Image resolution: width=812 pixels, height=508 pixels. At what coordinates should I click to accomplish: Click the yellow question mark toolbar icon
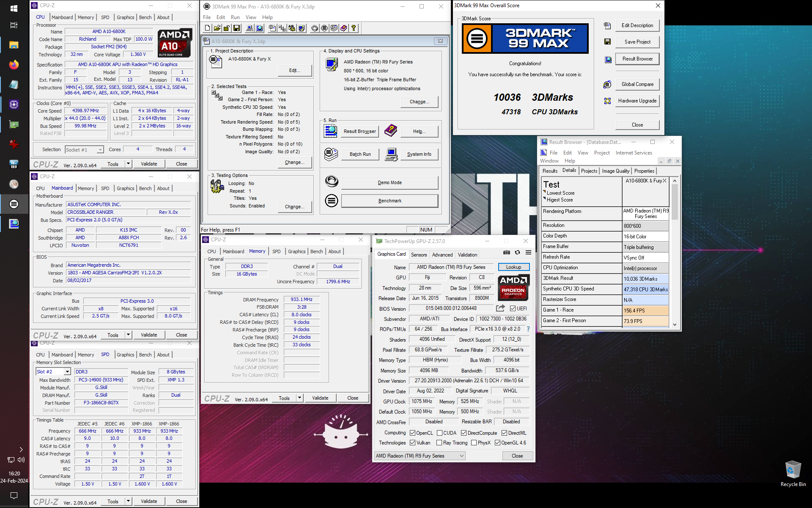(x=354, y=28)
